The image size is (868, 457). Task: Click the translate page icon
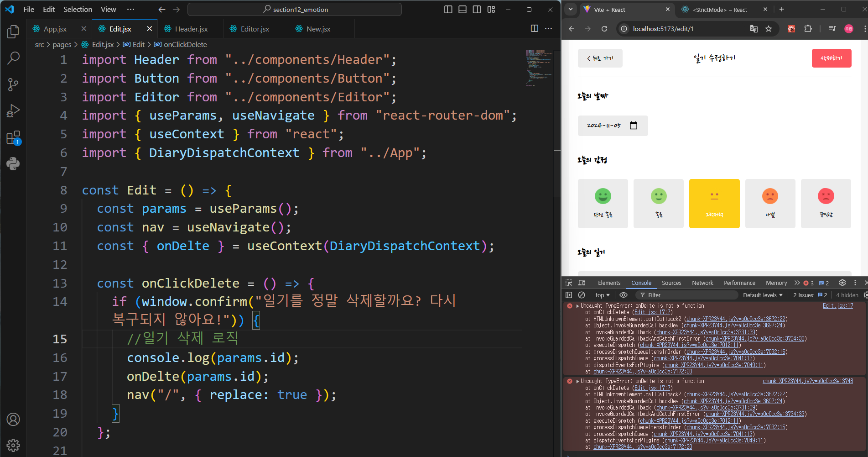[754, 29]
